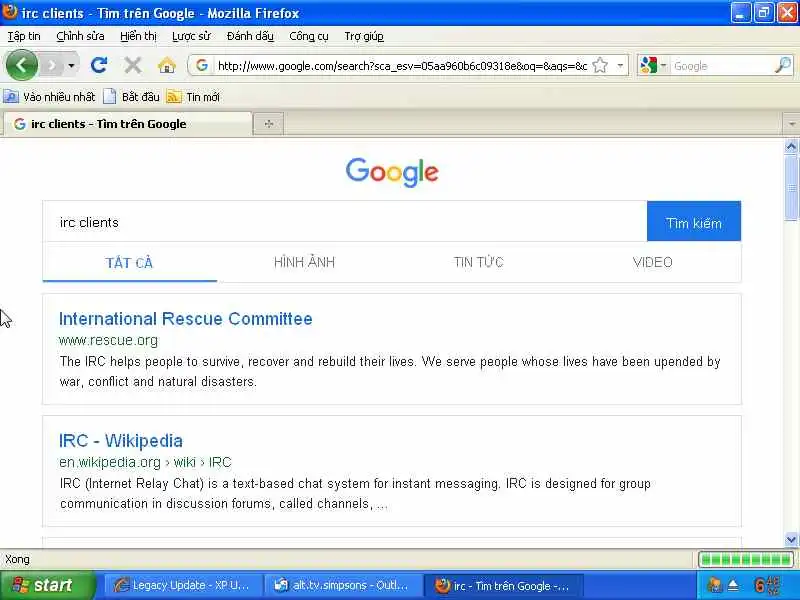Open the back/forward history dropdown arrow

tap(71, 66)
